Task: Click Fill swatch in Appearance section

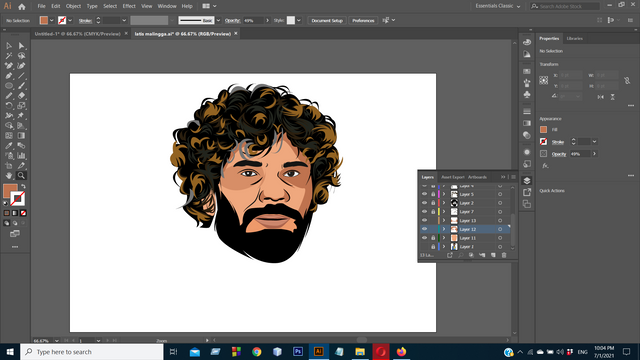Action: click(x=543, y=129)
